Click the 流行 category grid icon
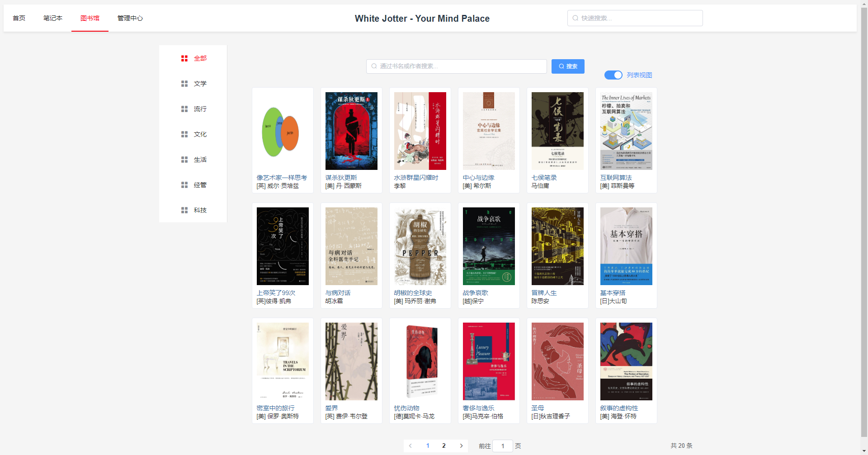The width and height of the screenshot is (868, 455). pyautogui.click(x=184, y=109)
